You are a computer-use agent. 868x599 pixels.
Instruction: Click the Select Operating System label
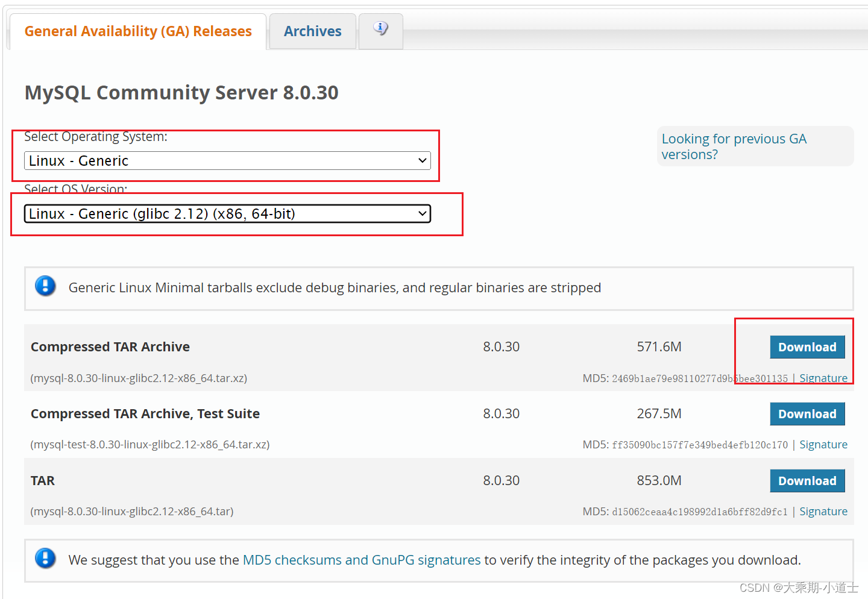tap(96, 137)
